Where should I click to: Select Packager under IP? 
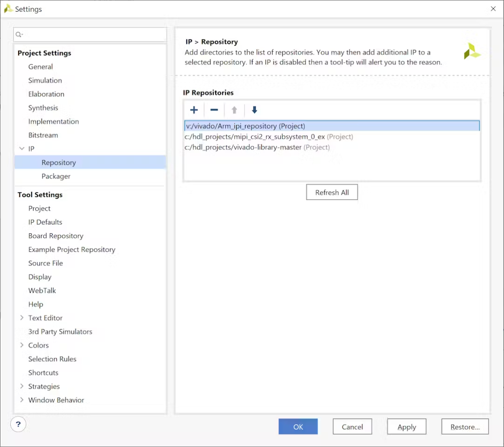click(x=56, y=176)
